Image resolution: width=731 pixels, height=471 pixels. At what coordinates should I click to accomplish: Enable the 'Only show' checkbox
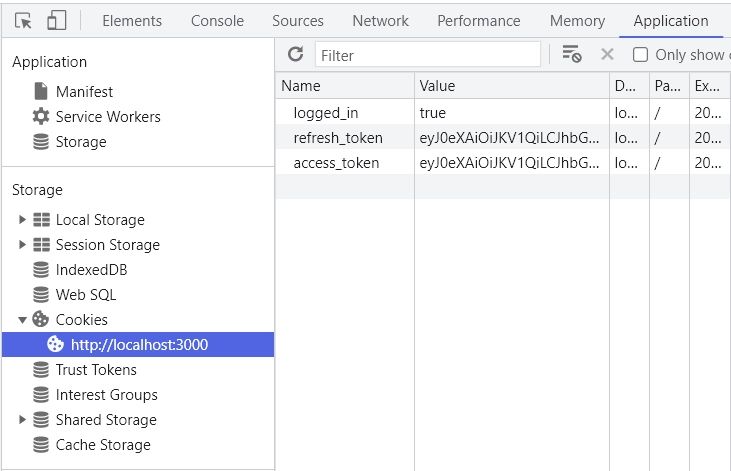640,55
